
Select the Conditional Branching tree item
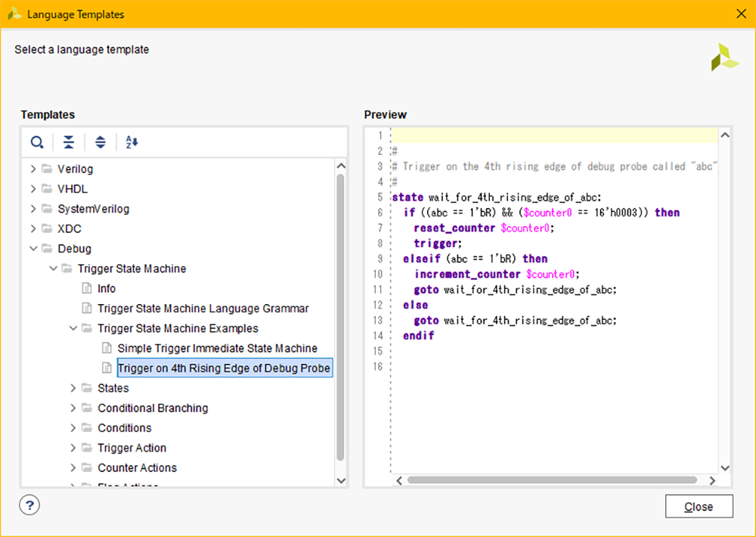[153, 408]
